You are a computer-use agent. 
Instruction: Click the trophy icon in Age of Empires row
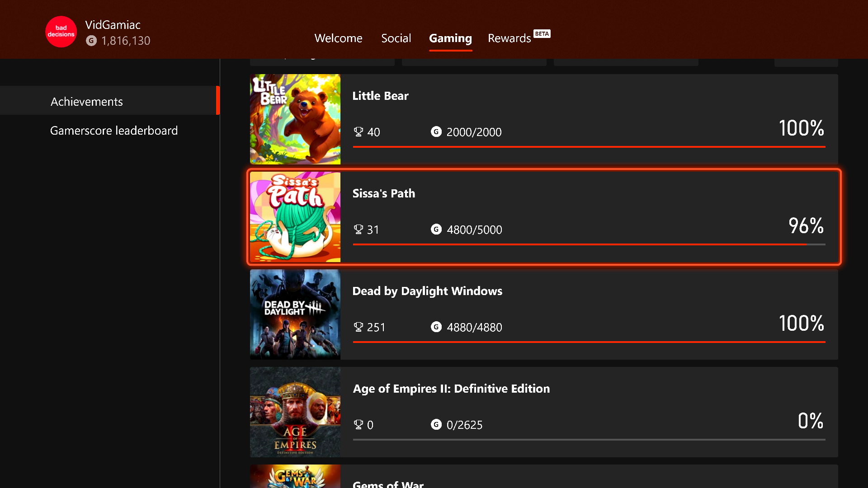coord(359,425)
